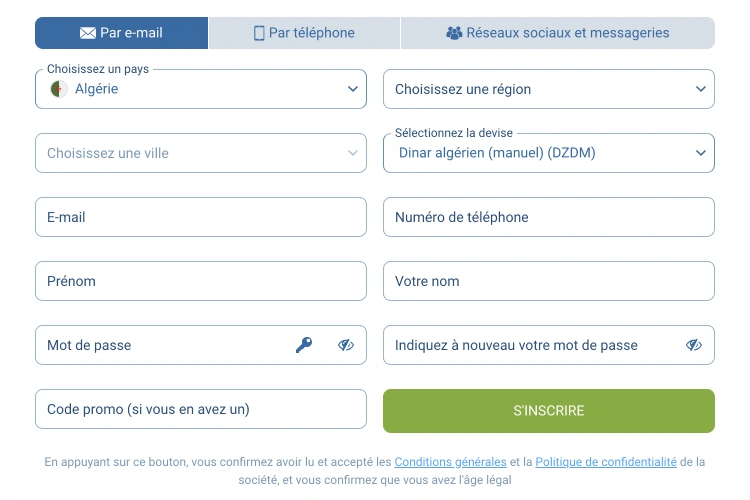The width and height of the screenshot is (750, 500).
Task: Open the Choisissez une ville dropdown
Action: tap(200, 153)
